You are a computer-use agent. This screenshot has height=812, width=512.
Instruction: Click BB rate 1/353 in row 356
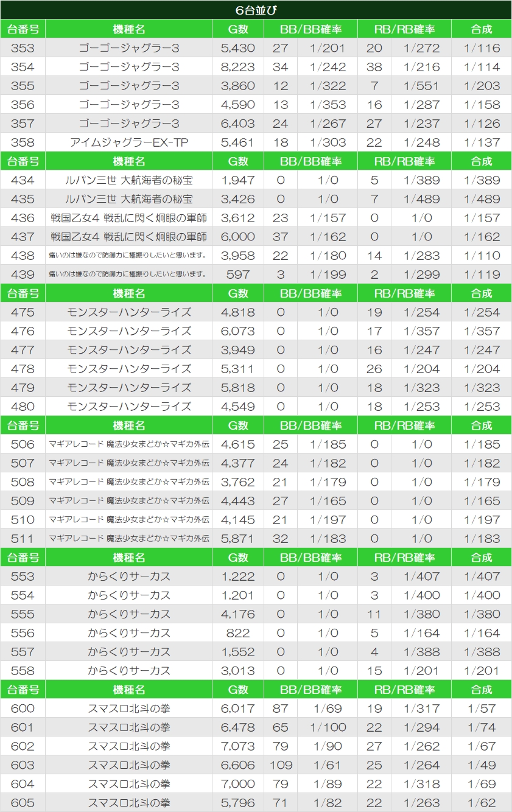327,105
